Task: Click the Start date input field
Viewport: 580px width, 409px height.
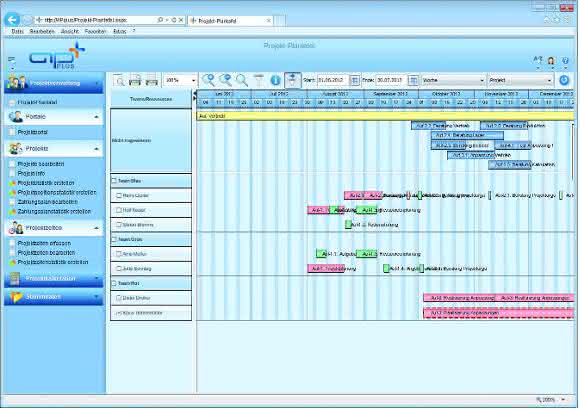Action: (x=333, y=80)
